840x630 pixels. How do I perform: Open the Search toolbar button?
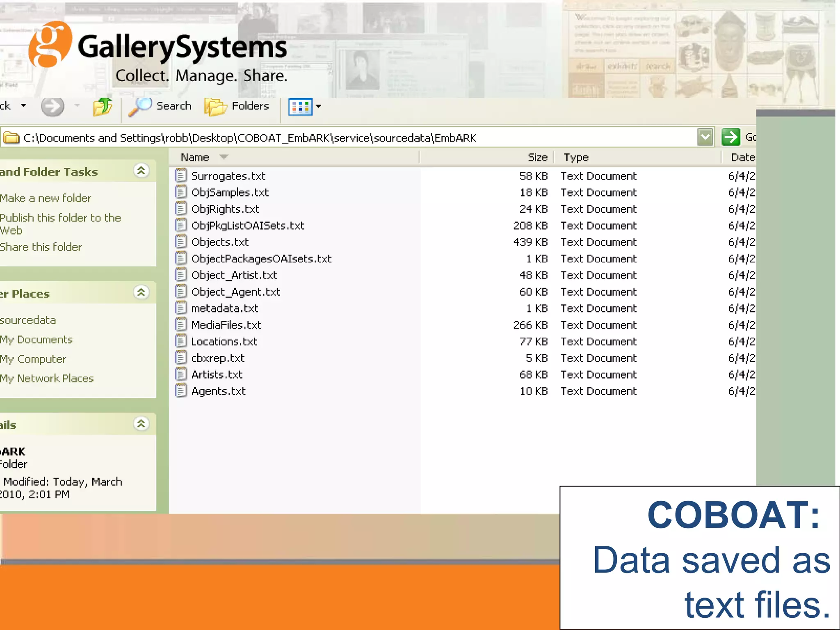coord(160,106)
